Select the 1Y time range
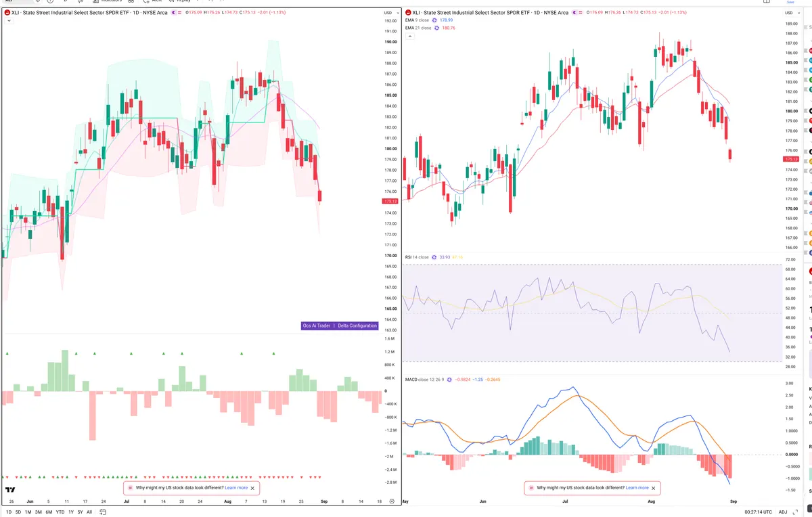Image resolution: width=812 pixels, height=517 pixels. tap(71, 512)
